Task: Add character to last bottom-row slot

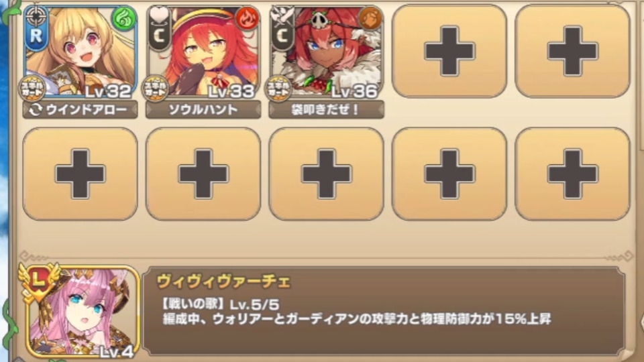Action: [x=572, y=174]
